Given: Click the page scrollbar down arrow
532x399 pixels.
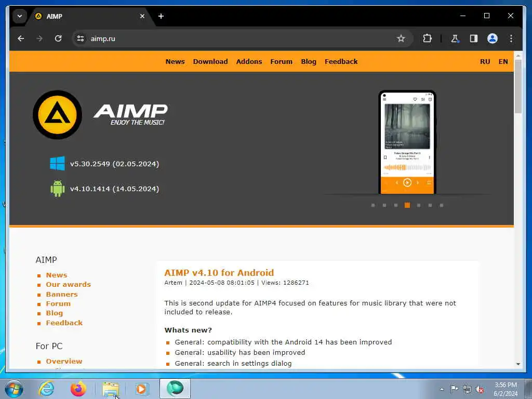Looking at the screenshot, I should [x=518, y=364].
